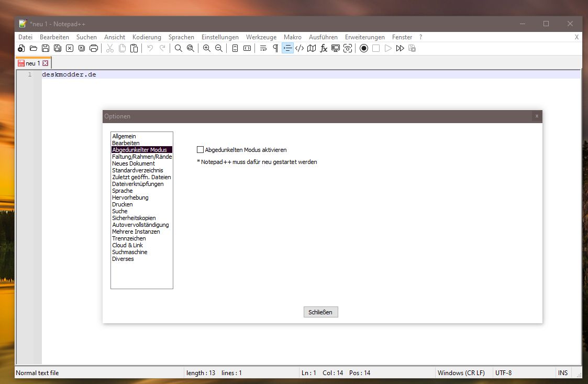Open the Ausführen menu
Image resolution: width=588 pixels, height=384 pixels.
click(x=323, y=37)
